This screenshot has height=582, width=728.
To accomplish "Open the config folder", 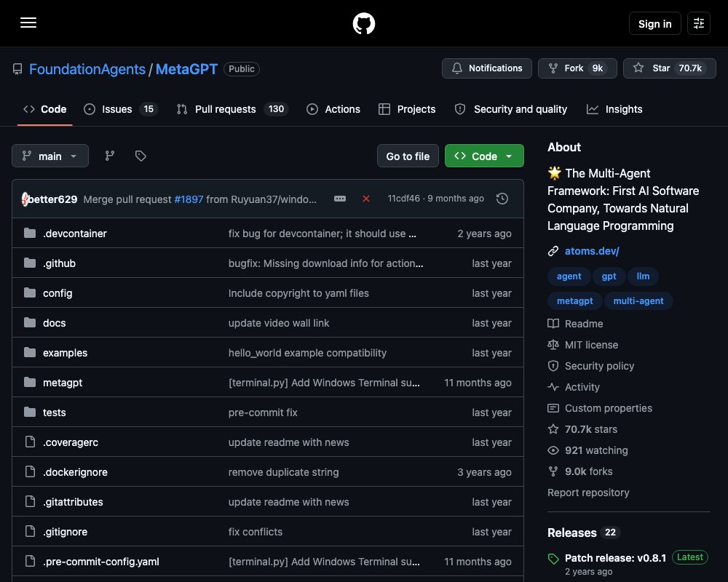I will tap(58, 293).
